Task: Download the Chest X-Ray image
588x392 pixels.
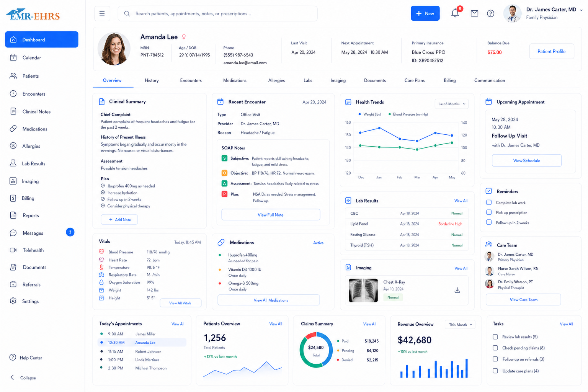Action: 457,290
